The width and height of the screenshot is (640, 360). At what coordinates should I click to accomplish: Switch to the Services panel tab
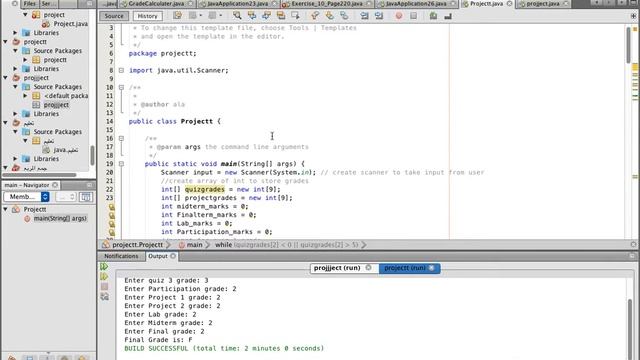click(x=49, y=4)
